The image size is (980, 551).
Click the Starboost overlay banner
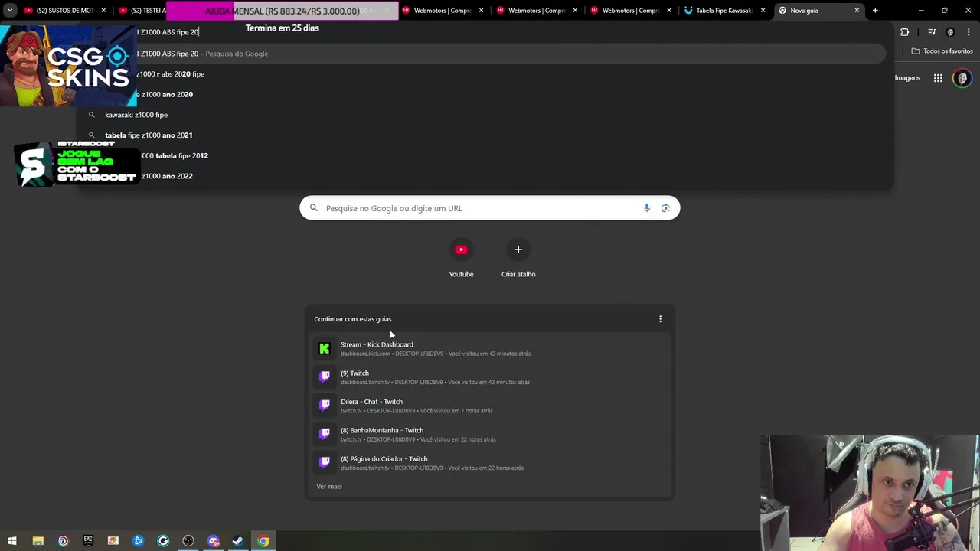point(77,164)
